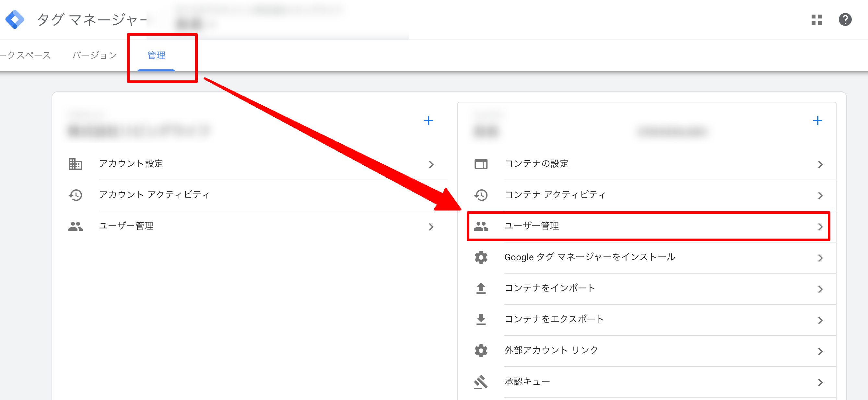Click the download icon beside コンテナをエクスポート
This screenshot has width=868, height=400.
(481, 319)
